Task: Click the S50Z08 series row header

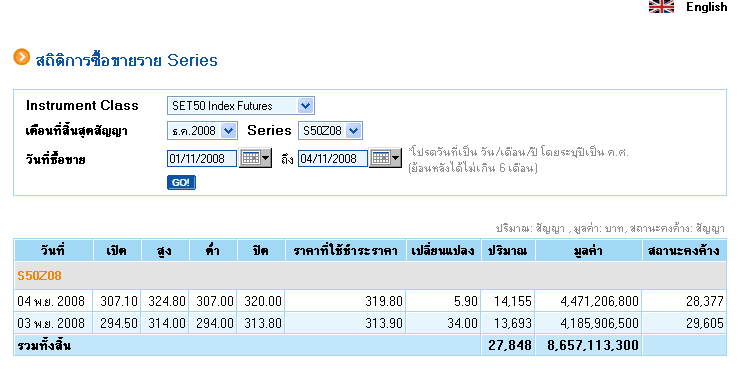Action: (370, 276)
